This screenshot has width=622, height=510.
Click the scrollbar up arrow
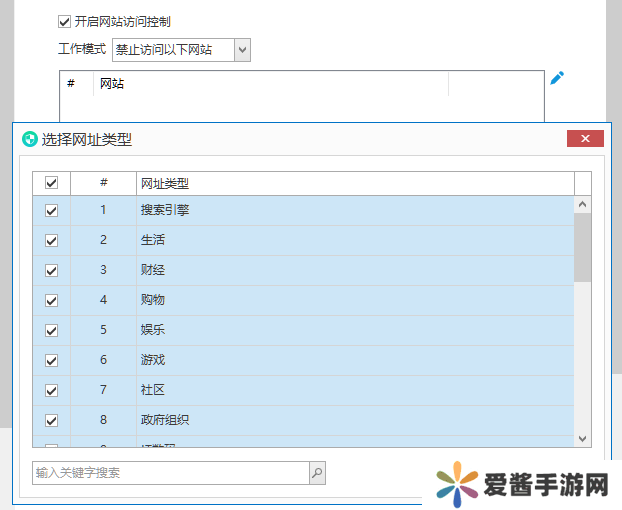tap(583, 203)
